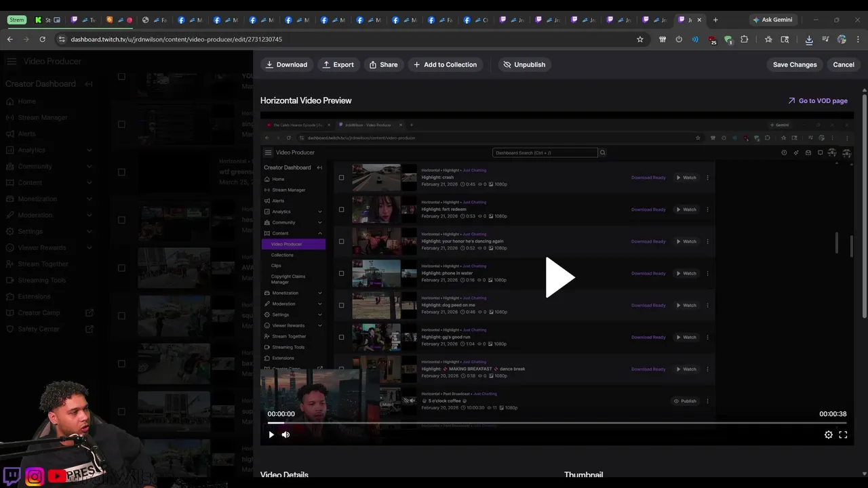The image size is (868, 488).
Task: Click the Download icon button
Action: 286,64
